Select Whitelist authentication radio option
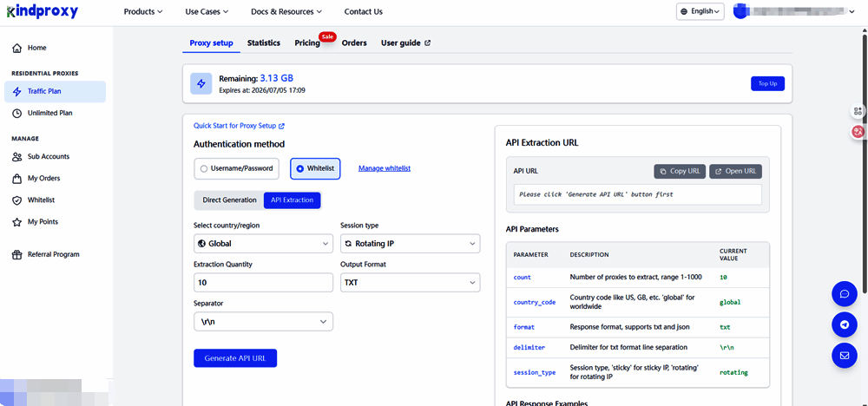 click(x=315, y=168)
